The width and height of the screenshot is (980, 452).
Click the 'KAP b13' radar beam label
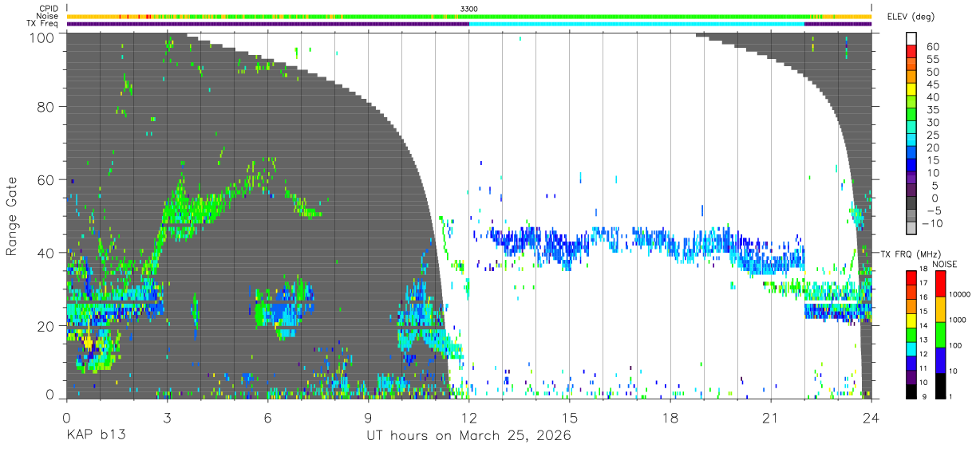(95, 435)
